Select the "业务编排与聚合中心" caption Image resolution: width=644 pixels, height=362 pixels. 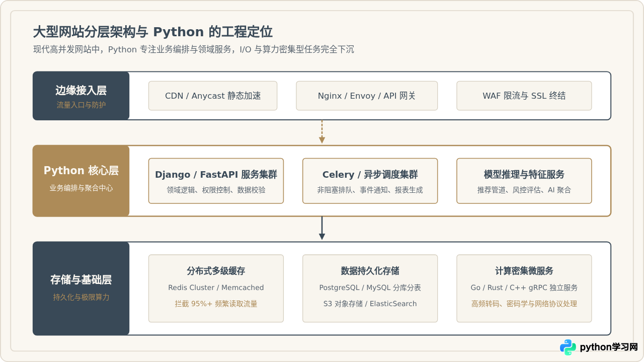81,188
